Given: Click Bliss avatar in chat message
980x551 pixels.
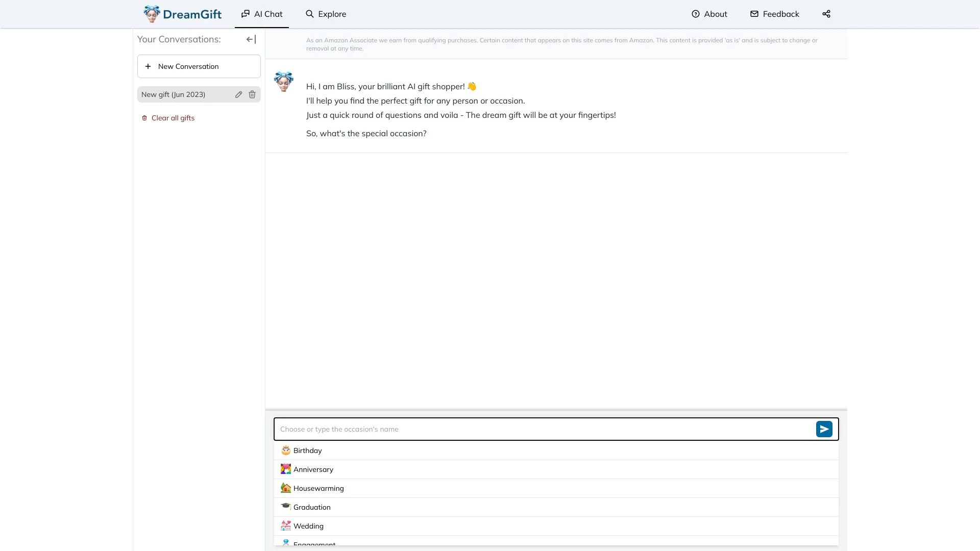Looking at the screenshot, I should (284, 82).
